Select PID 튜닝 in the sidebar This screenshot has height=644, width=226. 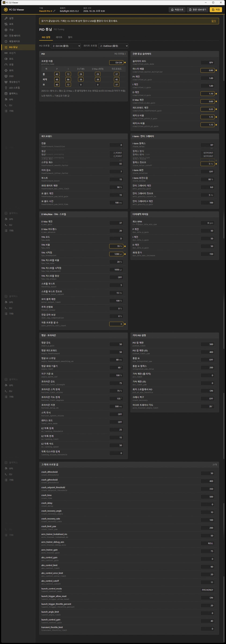[18, 47]
